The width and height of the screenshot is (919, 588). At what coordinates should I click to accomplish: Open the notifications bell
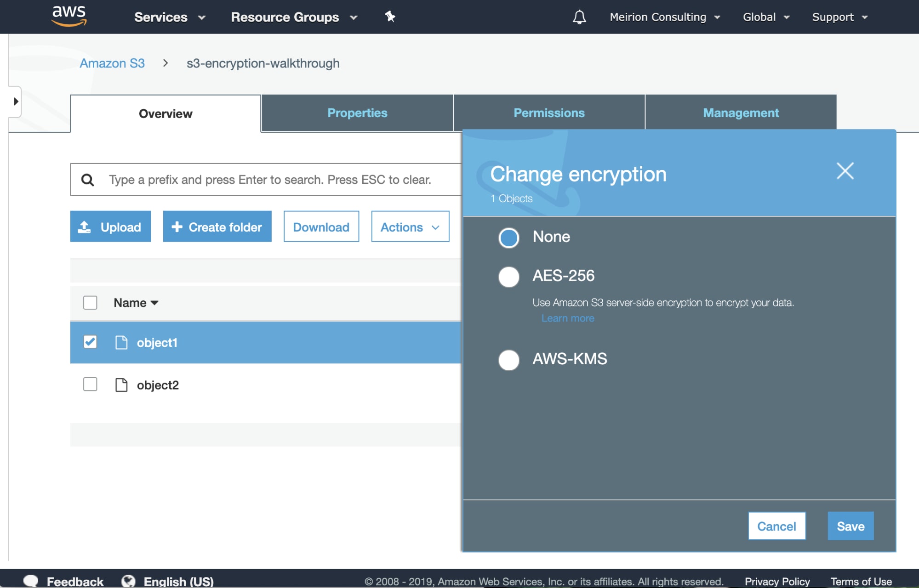tap(579, 17)
